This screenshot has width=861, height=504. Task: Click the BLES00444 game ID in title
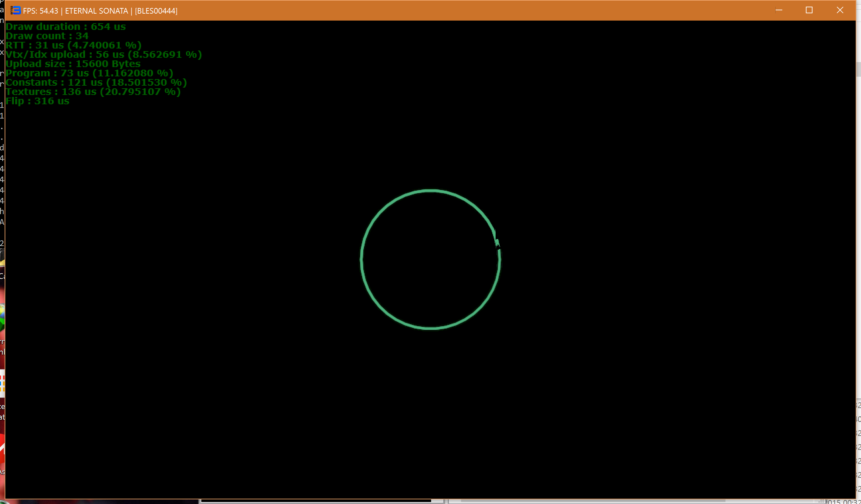[x=156, y=11]
